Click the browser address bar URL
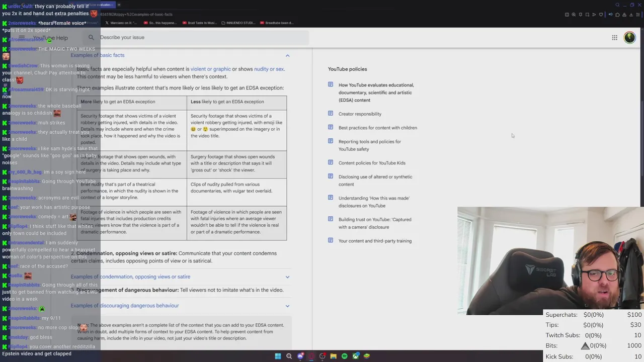This screenshot has width=644, height=362. (x=136, y=14)
